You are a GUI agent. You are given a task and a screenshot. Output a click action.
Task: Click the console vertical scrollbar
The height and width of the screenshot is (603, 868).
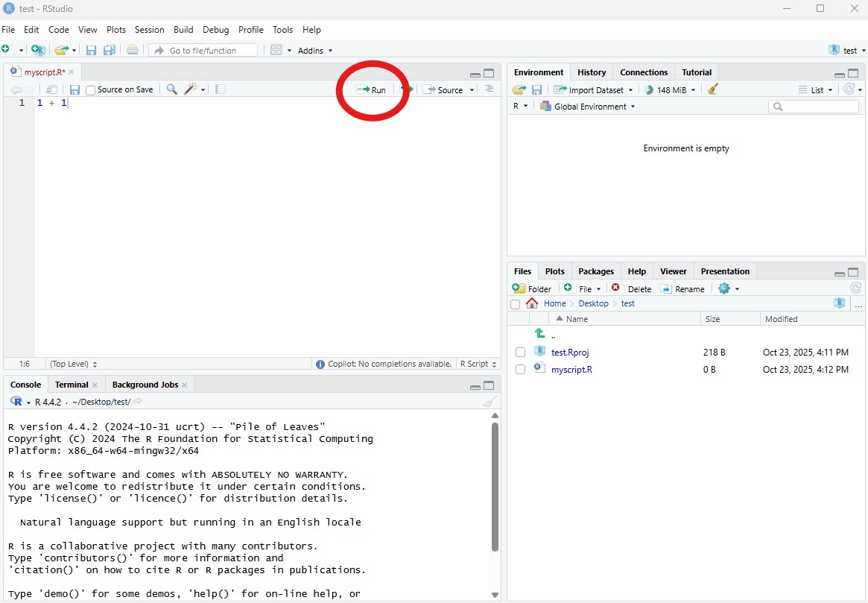coord(495,484)
